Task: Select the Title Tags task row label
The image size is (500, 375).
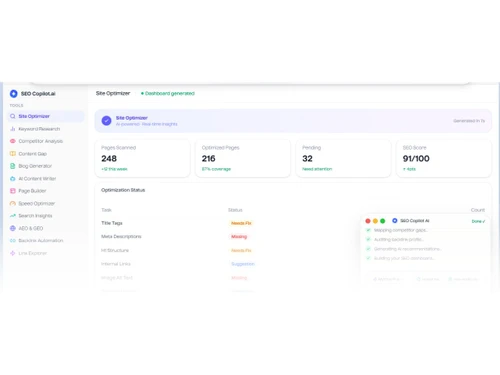Action: [x=112, y=223]
